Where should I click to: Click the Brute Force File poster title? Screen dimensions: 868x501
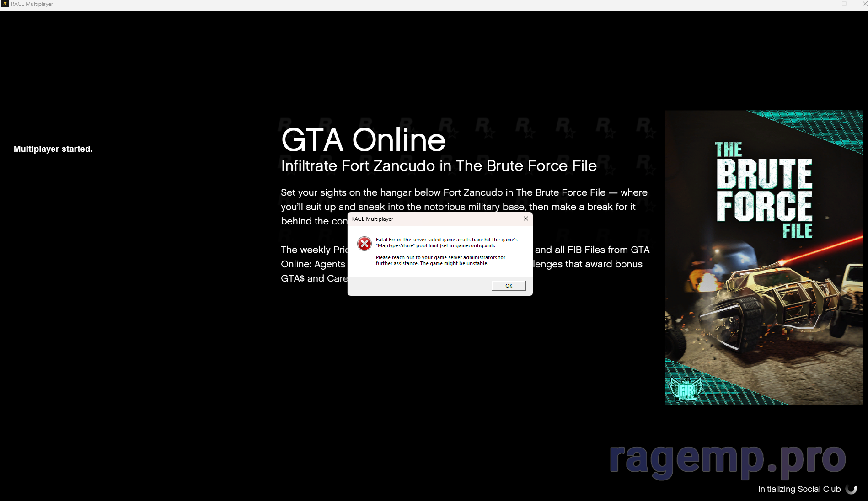coord(764,190)
